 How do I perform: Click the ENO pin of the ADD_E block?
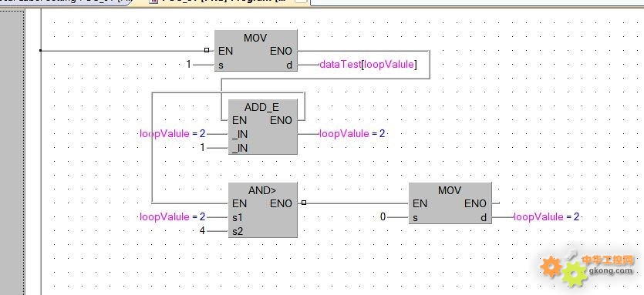tap(281, 121)
